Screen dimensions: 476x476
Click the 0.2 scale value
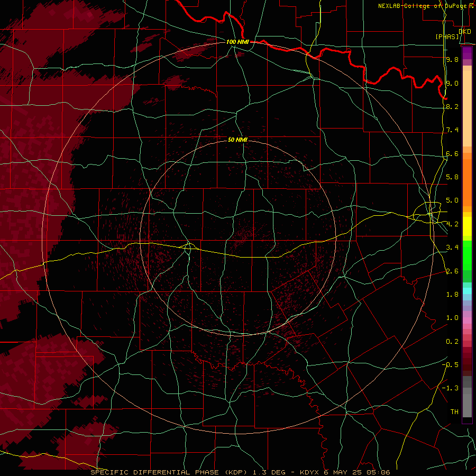pyautogui.click(x=452, y=342)
